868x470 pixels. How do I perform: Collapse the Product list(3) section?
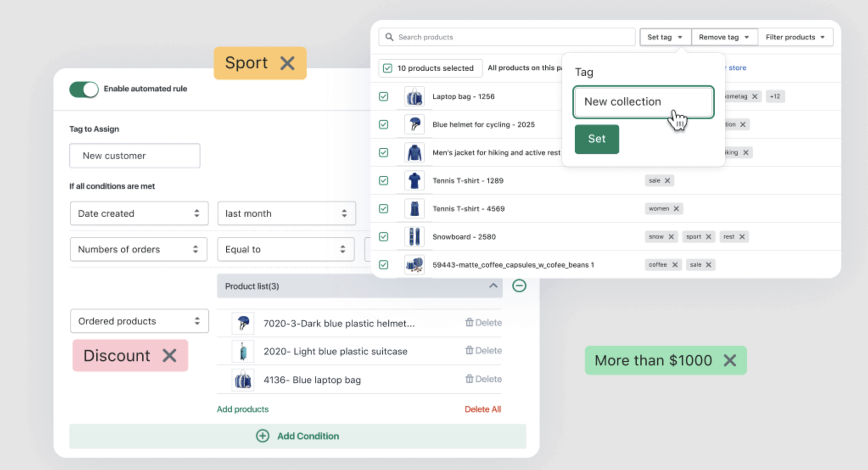pyautogui.click(x=493, y=286)
